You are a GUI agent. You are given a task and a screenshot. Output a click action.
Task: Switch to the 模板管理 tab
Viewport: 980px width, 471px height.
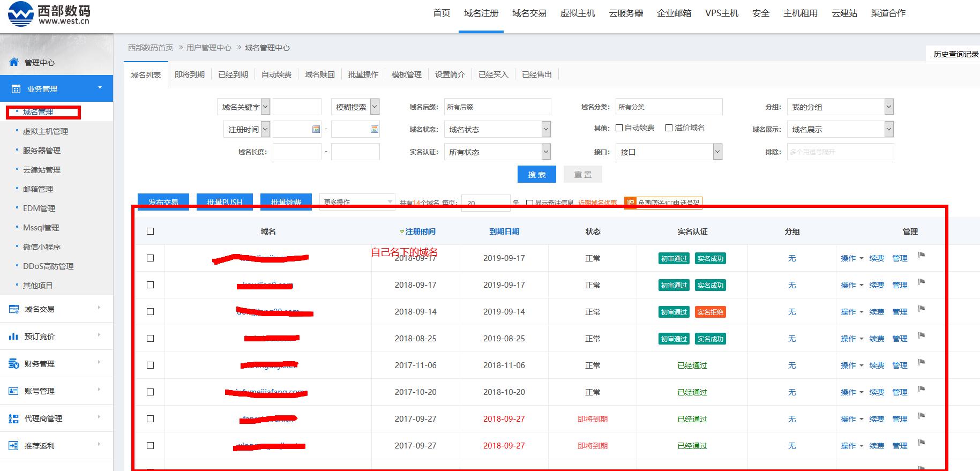point(407,74)
